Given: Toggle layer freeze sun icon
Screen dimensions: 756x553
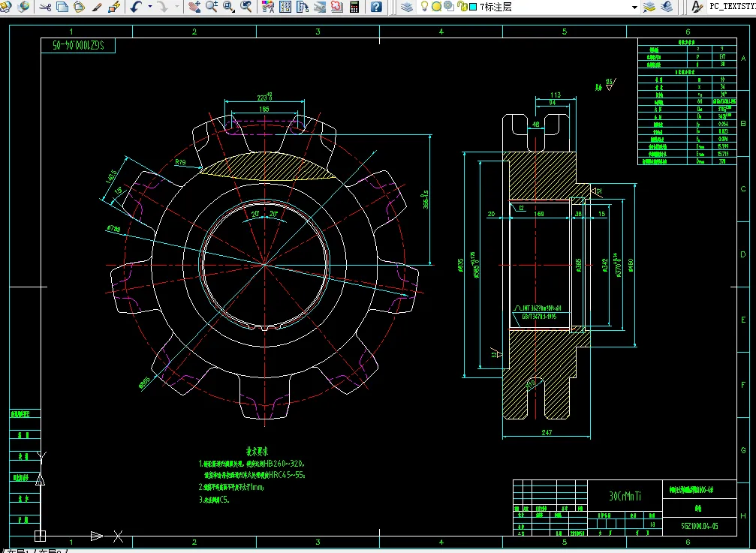Looking at the screenshot, I should point(436,7).
